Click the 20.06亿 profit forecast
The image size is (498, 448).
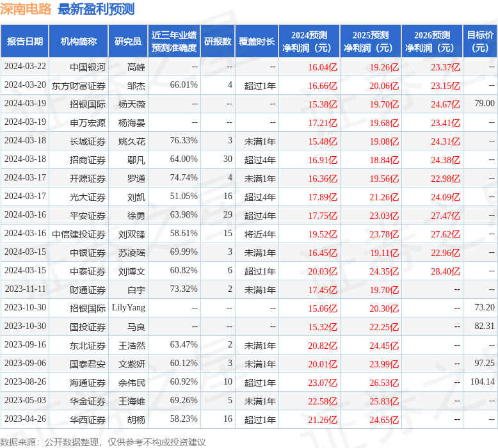pos(384,86)
